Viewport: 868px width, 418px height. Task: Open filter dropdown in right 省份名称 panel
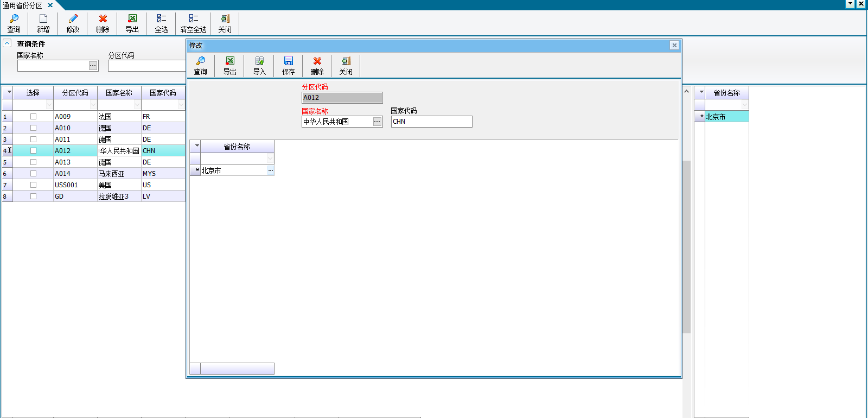pyautogui.click(x=745, y=105)
